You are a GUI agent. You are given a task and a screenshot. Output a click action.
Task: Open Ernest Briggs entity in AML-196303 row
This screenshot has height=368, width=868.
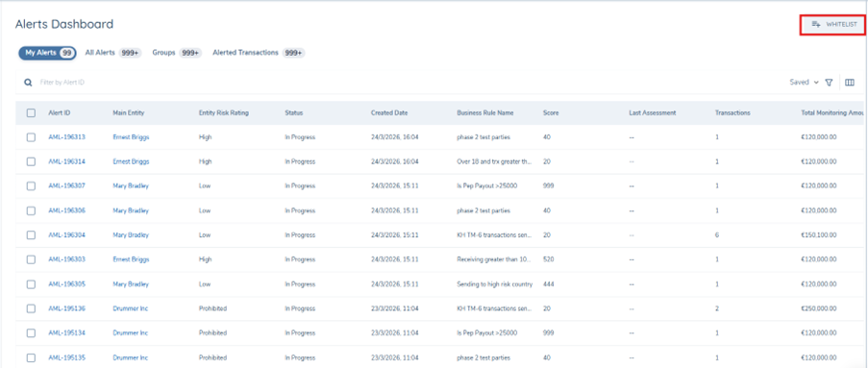[x=131, y=259]
